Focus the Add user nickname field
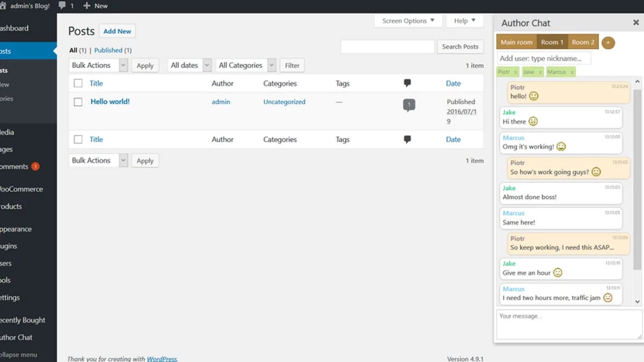Viewport: 644px width, 362px height. pos(544,58)
